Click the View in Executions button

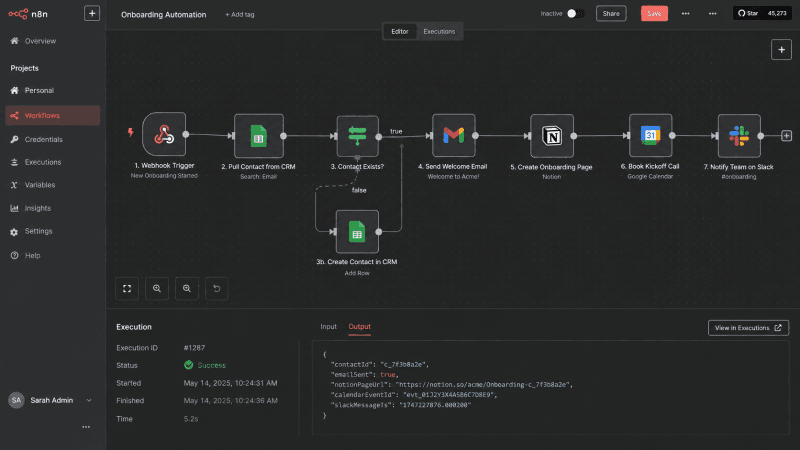click(748, 328)
